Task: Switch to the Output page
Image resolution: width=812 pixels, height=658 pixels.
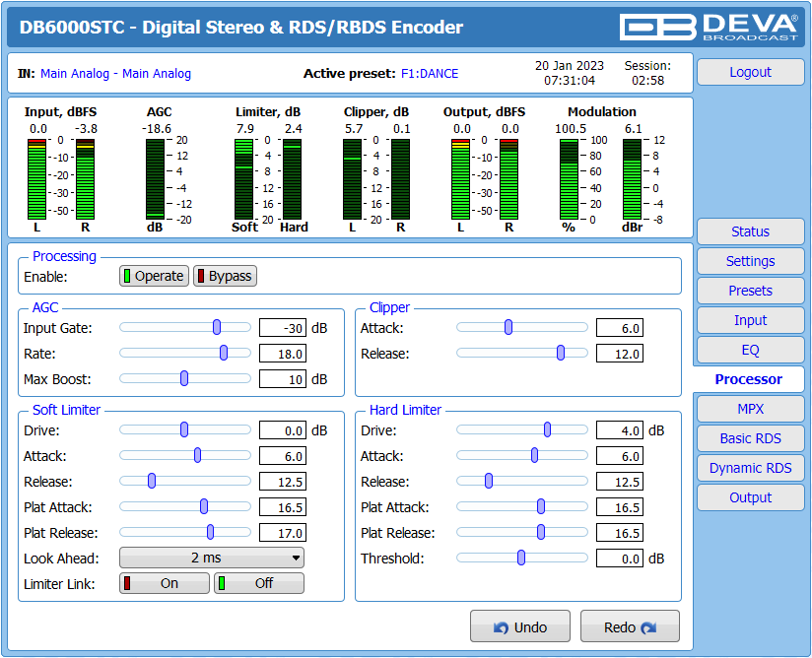Action: pos(750,497)
